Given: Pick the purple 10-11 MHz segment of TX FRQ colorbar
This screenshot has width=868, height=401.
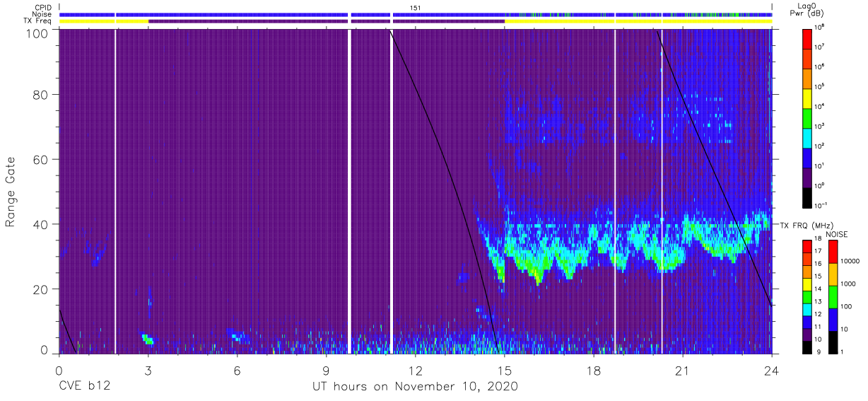Looking at the screenshot, I should coord(808,333).
